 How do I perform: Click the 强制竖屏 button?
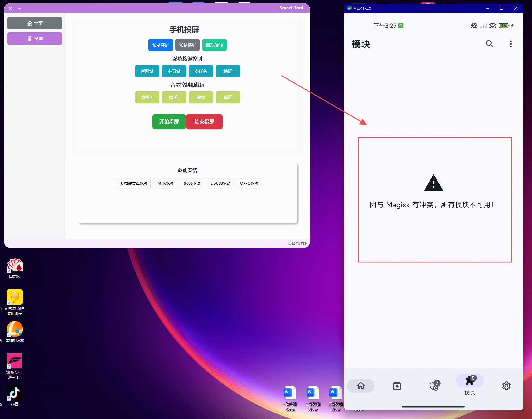click(161, 45)
